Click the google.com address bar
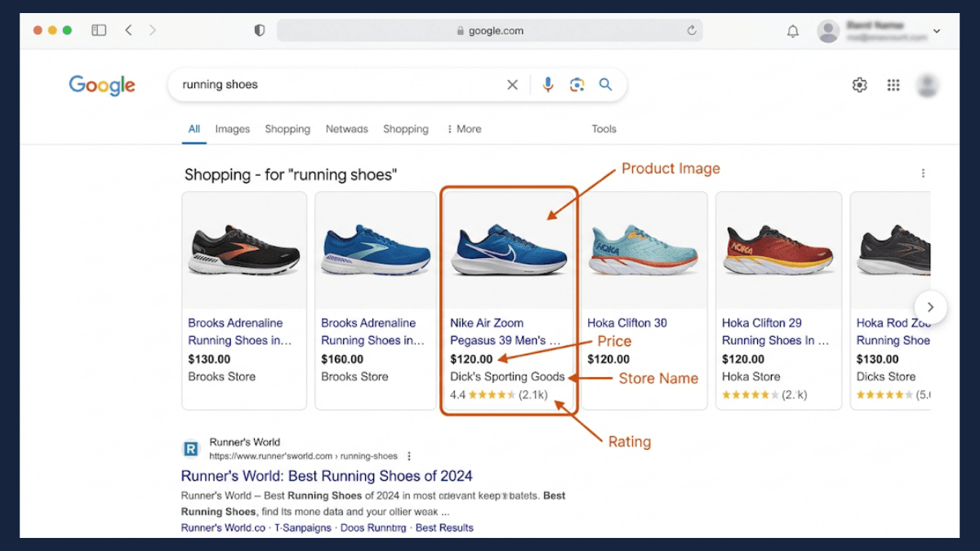The height and width of the screenshot is (551, 980). point(489,30)
